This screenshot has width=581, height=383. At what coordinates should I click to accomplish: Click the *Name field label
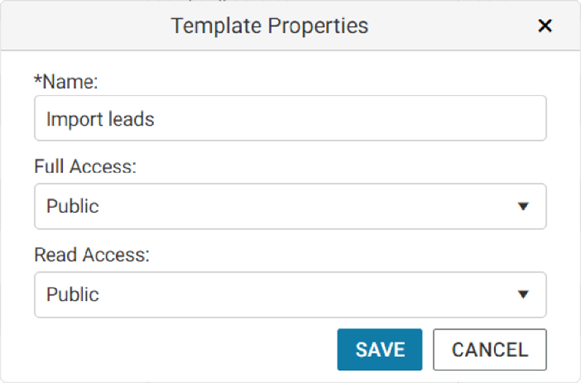point(66,81)
